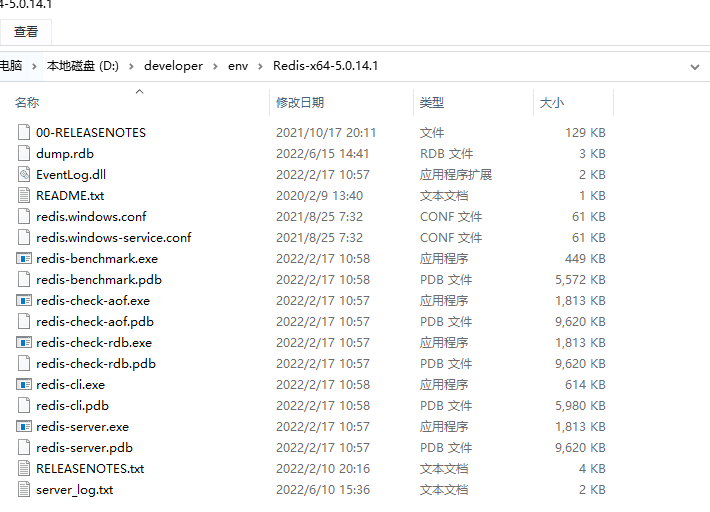Sort files by 修改日期 column
The image size is (710, 512).
300,103
